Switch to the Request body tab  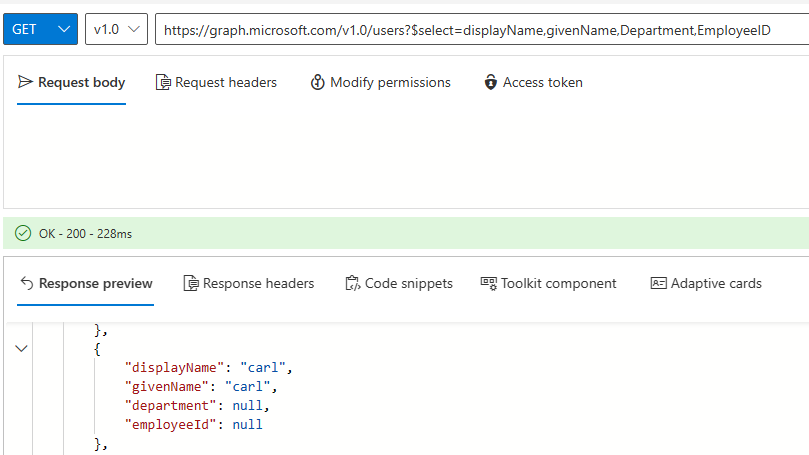(x=71, y=83)
